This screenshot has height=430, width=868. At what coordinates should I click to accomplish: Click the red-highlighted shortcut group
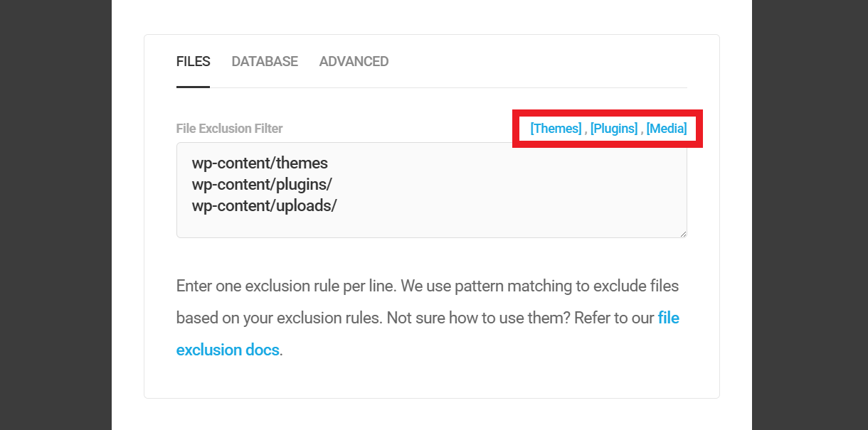607,129
